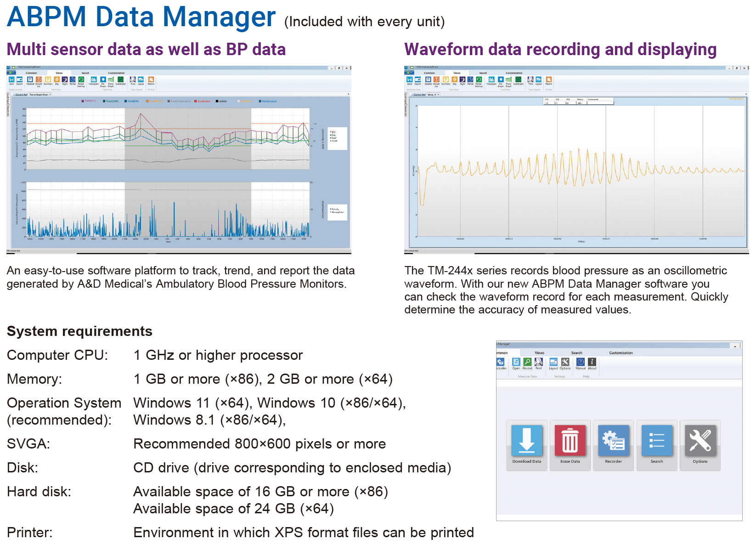The height and width of the screenshot is (545, 756).
Task: Uncheck the Trend(DIA) checkbox
Action: 126,101
